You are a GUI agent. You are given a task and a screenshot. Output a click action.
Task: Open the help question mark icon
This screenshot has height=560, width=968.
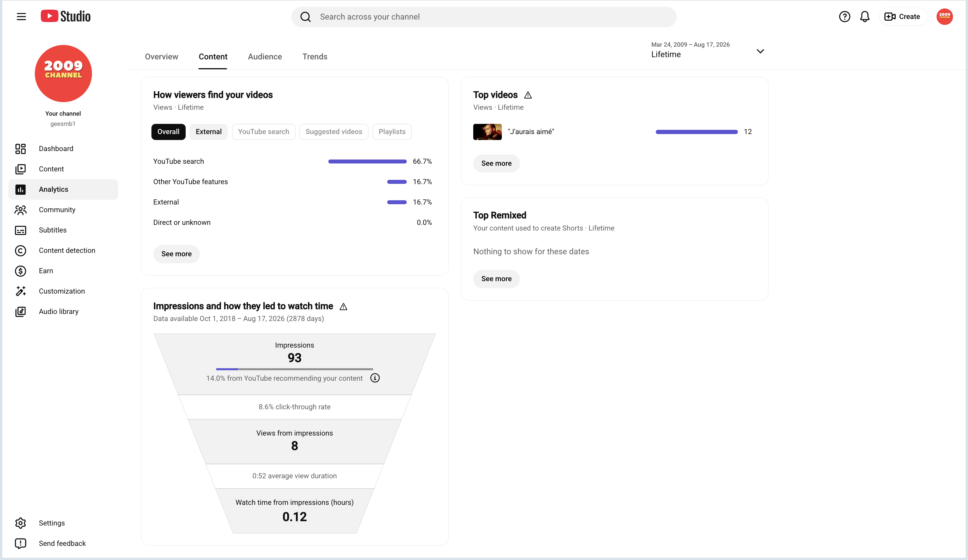point(844,16)
